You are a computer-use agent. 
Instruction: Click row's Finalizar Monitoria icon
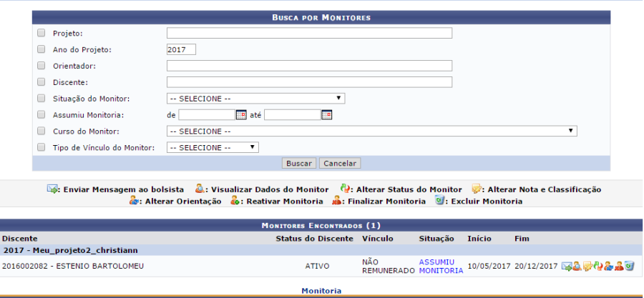pos(619,267)
